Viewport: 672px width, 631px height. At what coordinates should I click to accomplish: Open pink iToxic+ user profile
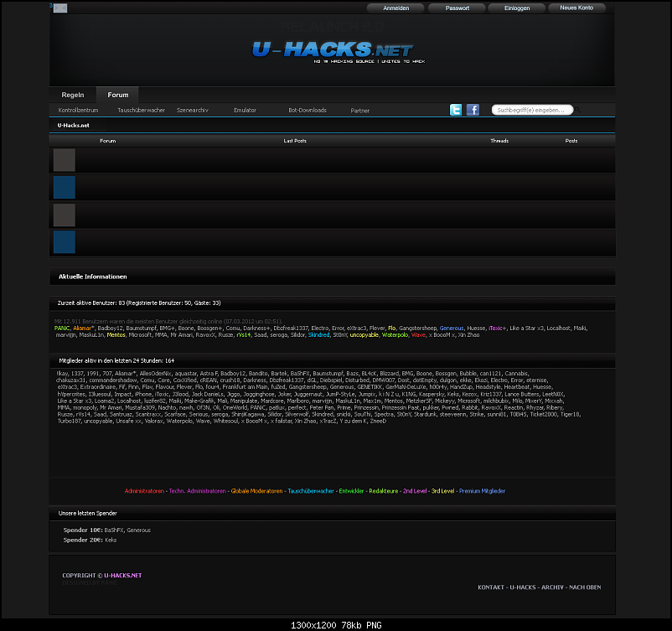pos(498,328)
